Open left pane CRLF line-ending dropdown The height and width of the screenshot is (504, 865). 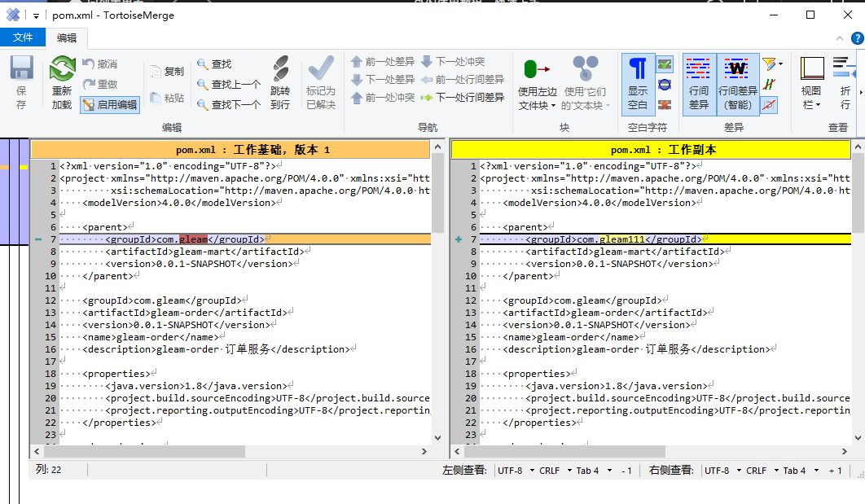(555, 471)
